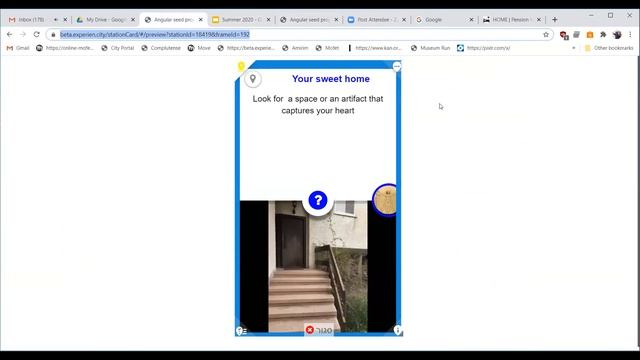This screenshot has height=360, width=640.
Task: Open the Gmail bookmark
Action: (x=18, y=48)
